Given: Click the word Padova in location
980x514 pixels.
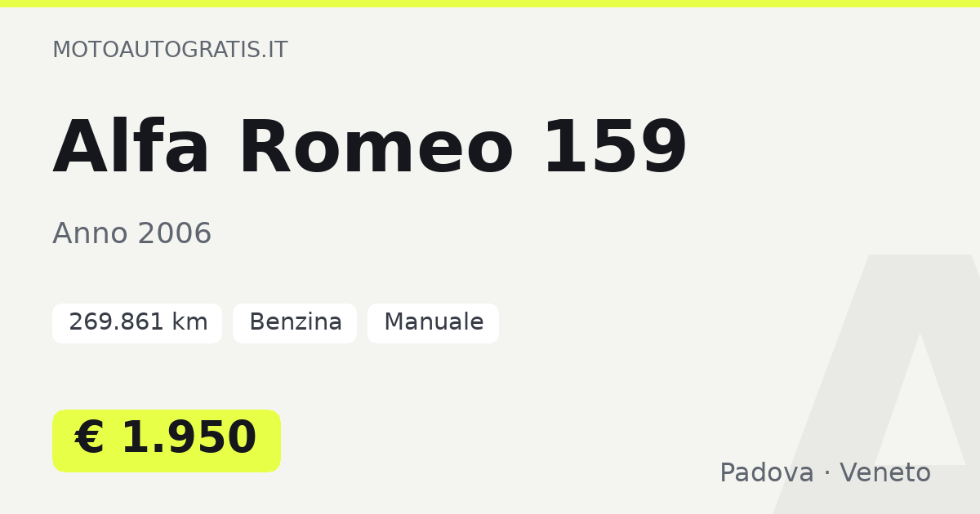Looking at the screenshot, I should pos(767,473).
